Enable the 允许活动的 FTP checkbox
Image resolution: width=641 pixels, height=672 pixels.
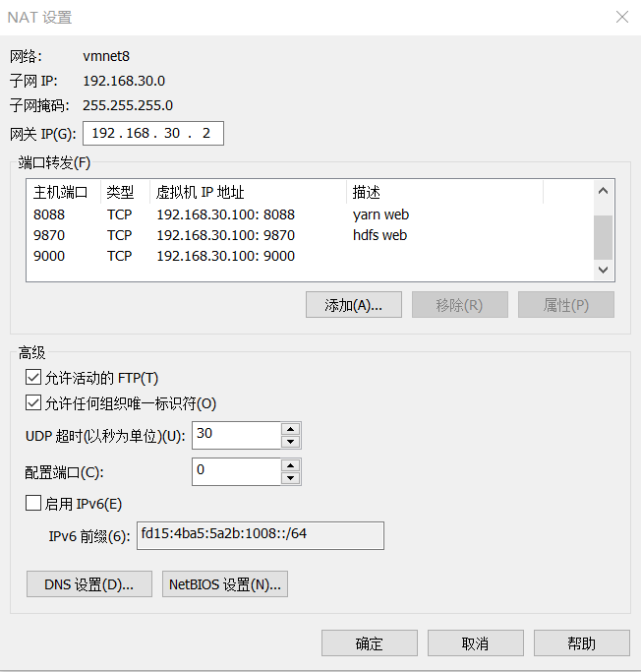point(33,378)
